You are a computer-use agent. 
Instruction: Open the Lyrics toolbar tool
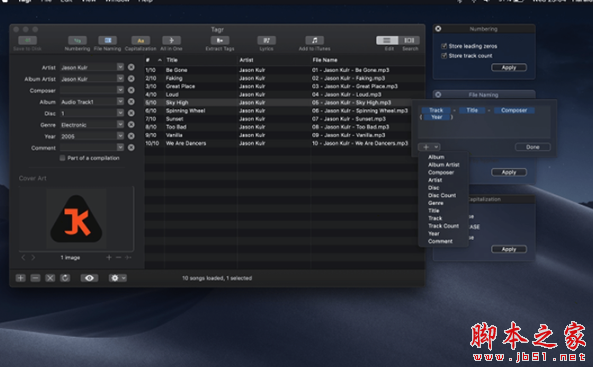click(x=266, y=40)
